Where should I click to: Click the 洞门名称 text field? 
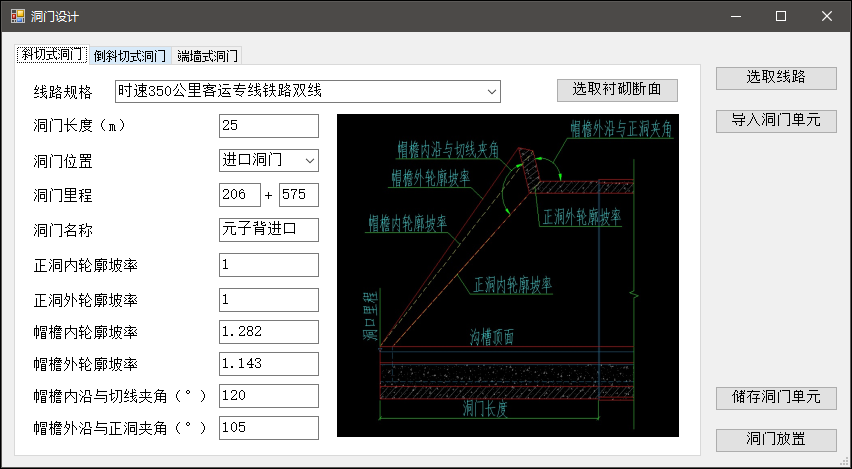point(268,229)
